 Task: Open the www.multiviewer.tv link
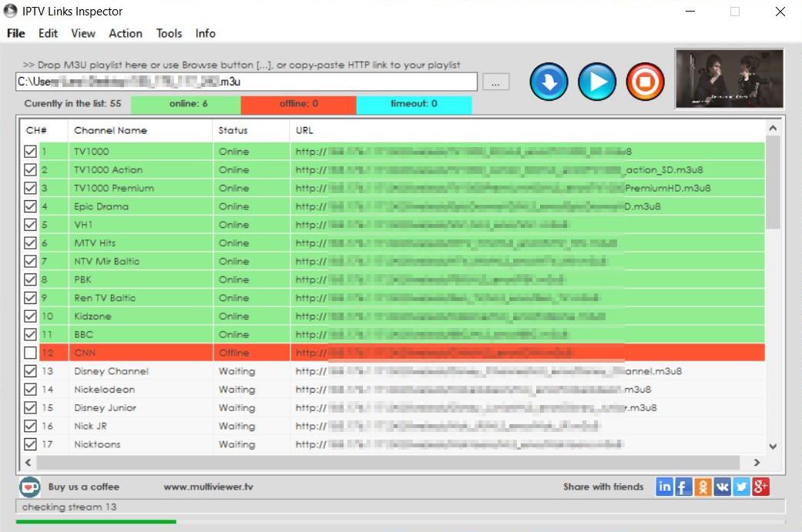tap(208, 487)
